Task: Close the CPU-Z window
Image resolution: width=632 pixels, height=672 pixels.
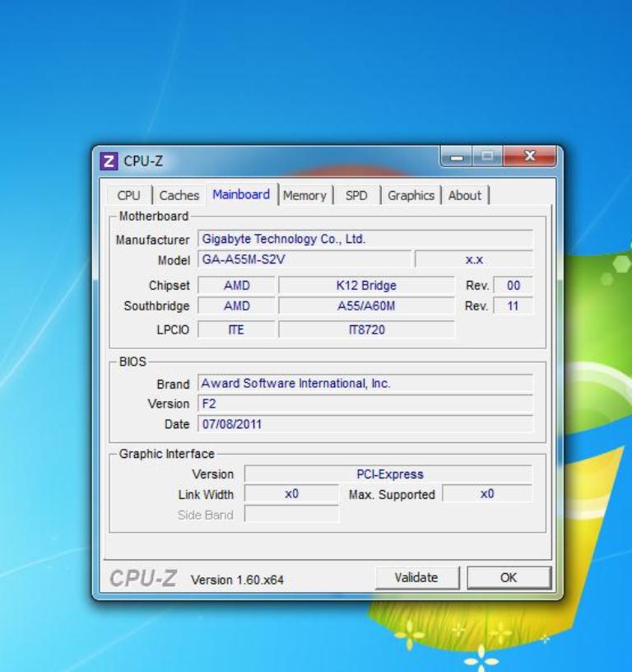Action: point(530,156)
